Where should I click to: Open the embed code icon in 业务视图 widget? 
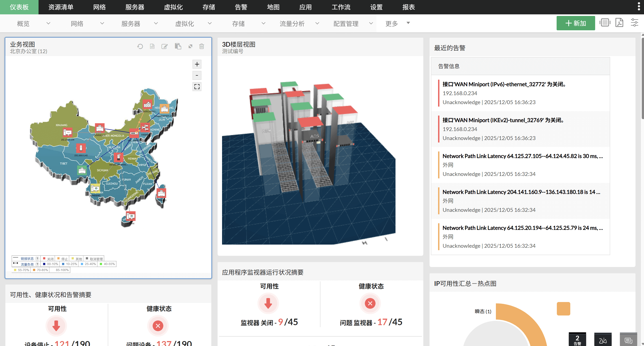click(x=152, y=46)
